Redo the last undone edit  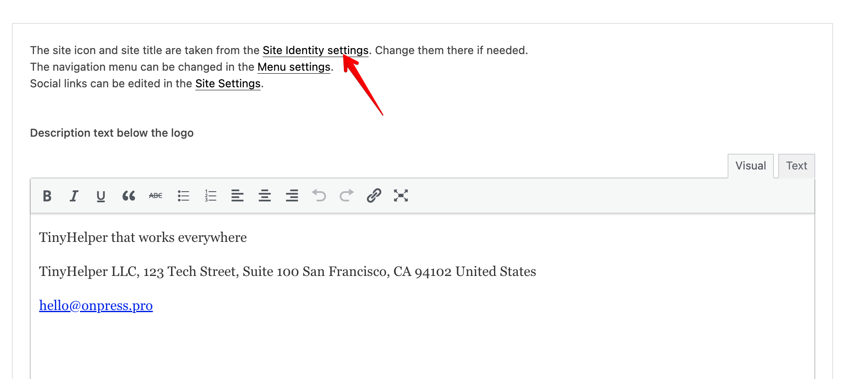pyautogui.click(x=346, y=196)
